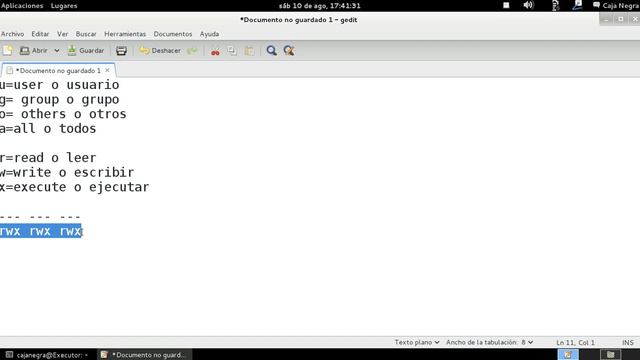This screenshot has width=640, height=360.
Task: Expand the Abrir recent files dropdown arrow
Action: pyautogui.click(x=57, y=51)
